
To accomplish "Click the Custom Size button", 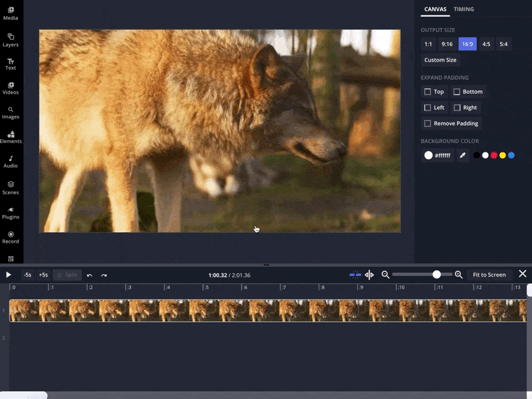I will tap(440, 60).
